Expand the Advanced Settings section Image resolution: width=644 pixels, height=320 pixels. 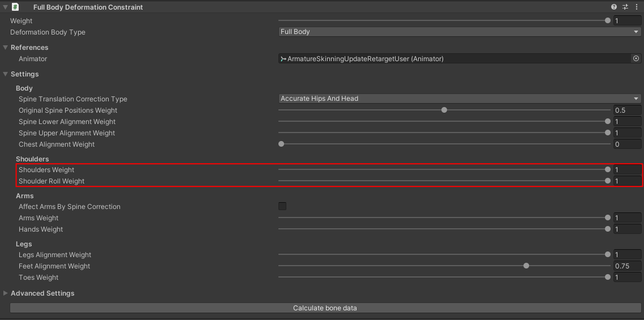(5, 293)
